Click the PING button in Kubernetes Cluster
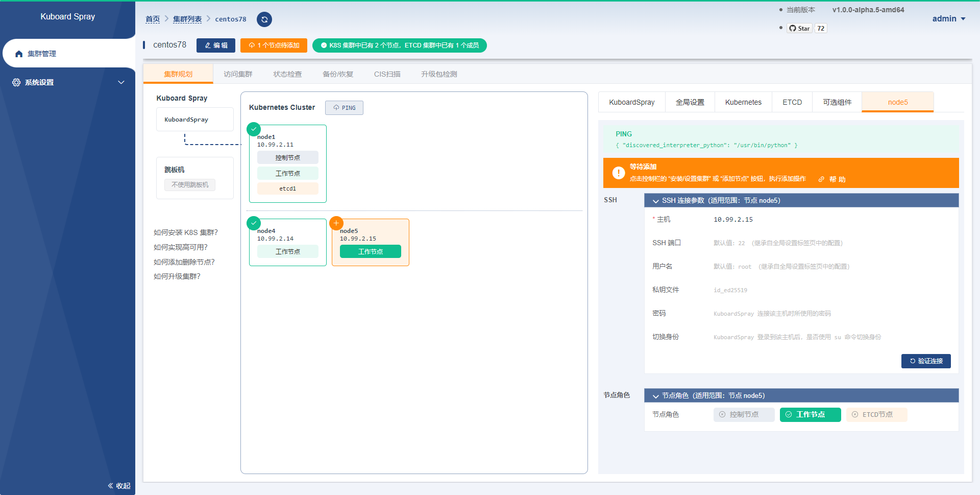The width and height of the screenshot is (980, 495). tap(344, 108)
